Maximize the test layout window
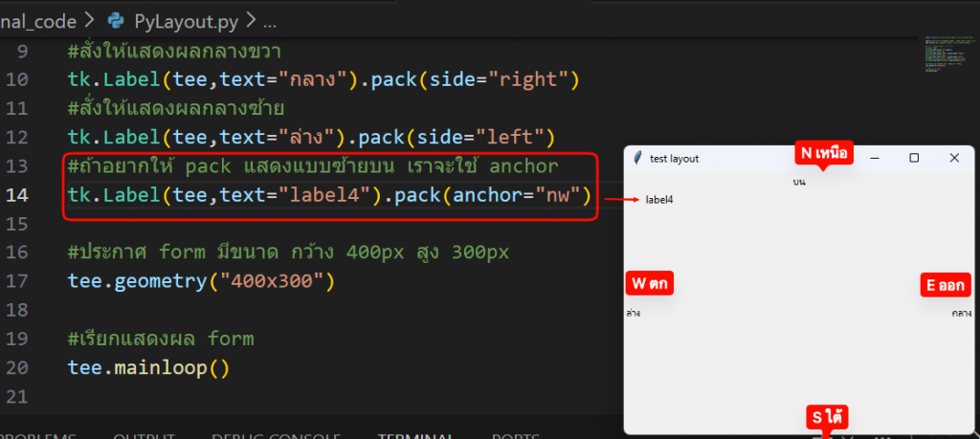The height and width of the screenshot is (439, 980). 914,158
